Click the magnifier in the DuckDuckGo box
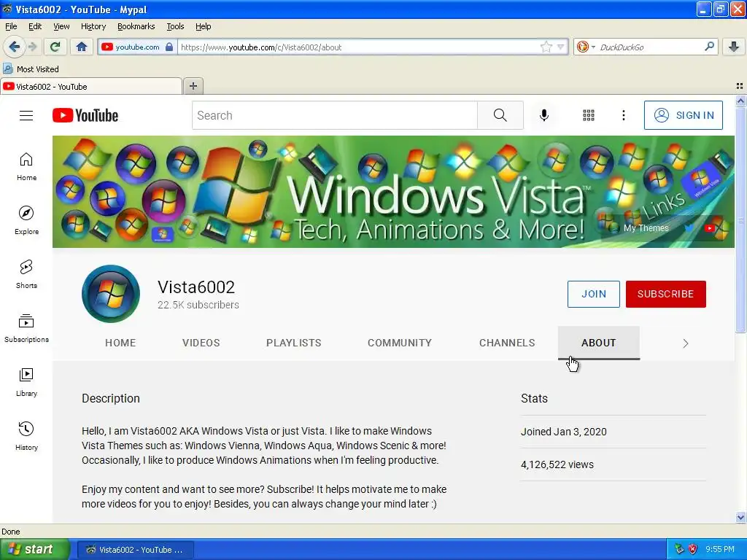Image resolution: width=747 pixels, height=560 pixels. 709,47
